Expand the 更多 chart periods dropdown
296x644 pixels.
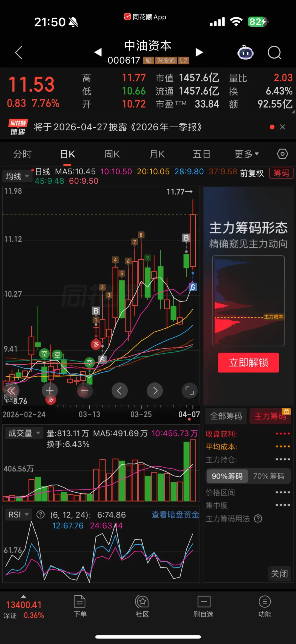246,154
